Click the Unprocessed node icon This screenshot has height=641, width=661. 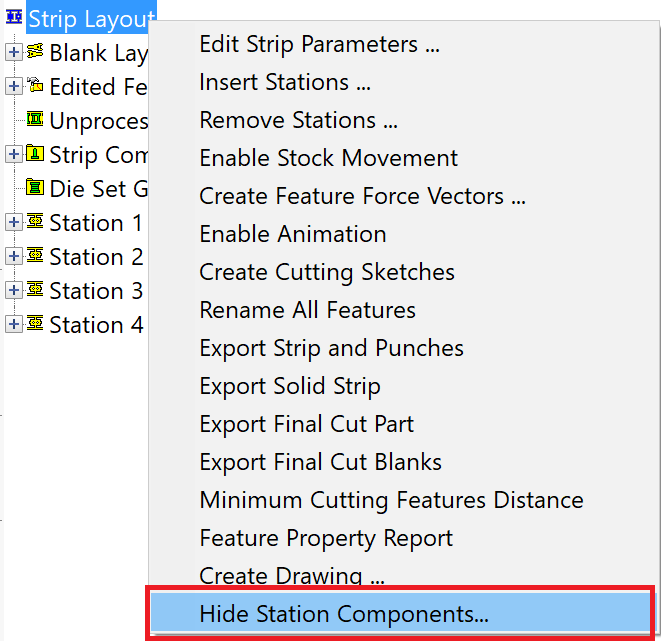pyautogui.click(x=35, y=120)
